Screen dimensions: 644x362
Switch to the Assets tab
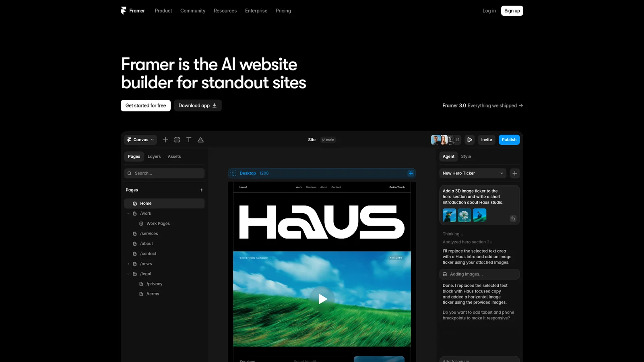[x=174, y=156]
